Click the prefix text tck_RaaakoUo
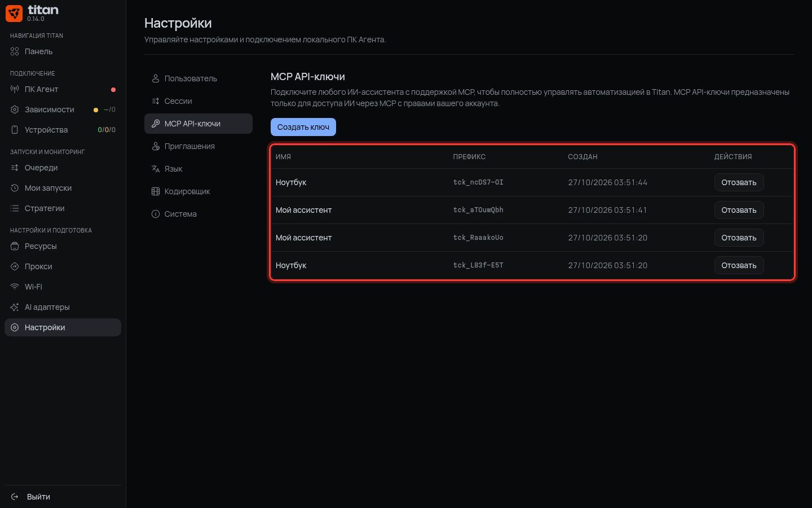The image size is (812, 508). point(478,238)
